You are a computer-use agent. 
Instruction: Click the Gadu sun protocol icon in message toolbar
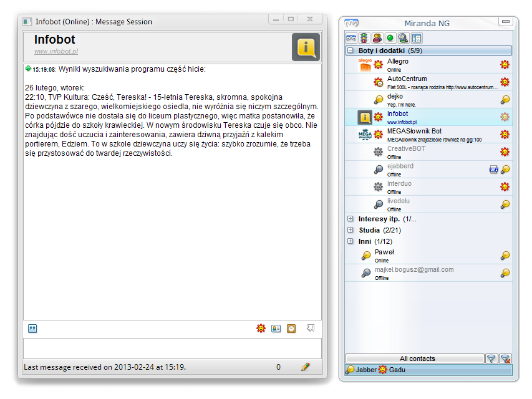[x=261, y=329]
